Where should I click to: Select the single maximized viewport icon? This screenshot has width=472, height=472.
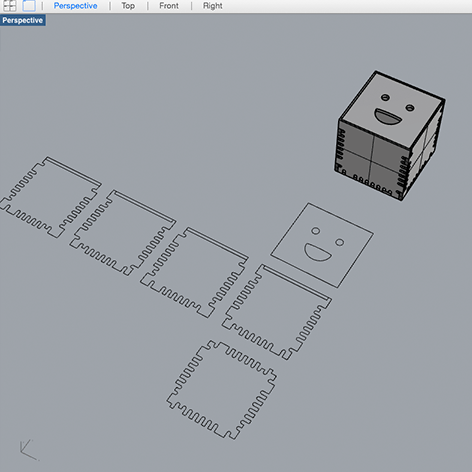(29, 5)
